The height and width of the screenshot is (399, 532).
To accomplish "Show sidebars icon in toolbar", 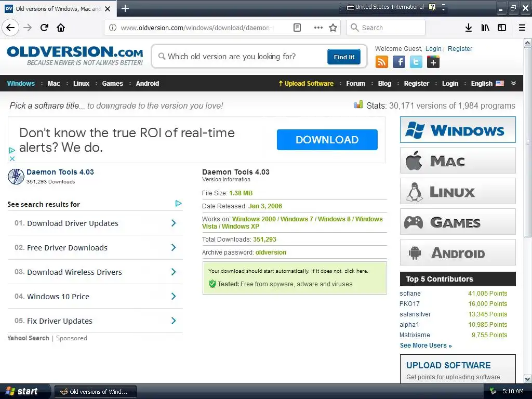I will point(502,28).
